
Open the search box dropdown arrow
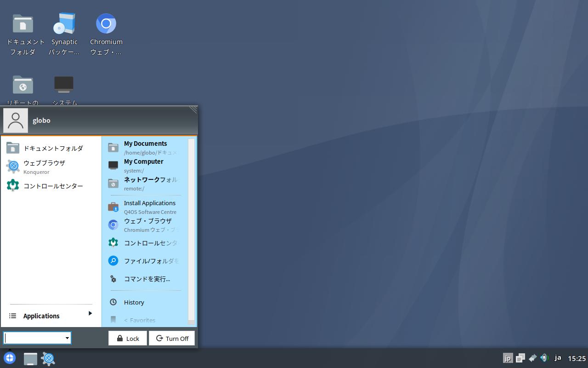point(67,338)
